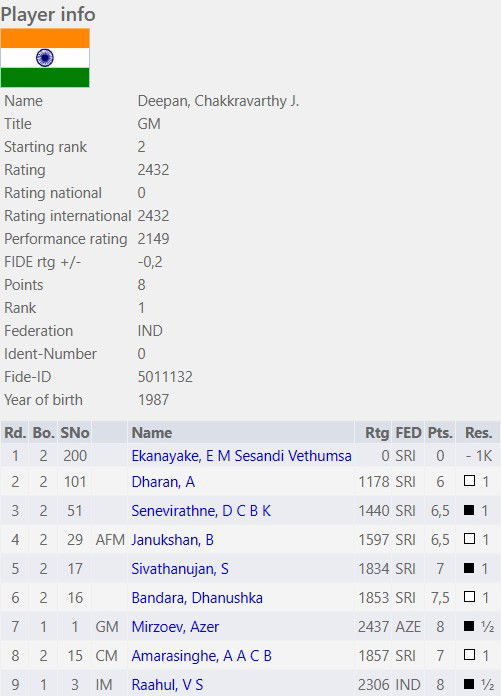The height and width of the screenshot is (696, 501).
Task: Click white piece icon in round 4
Action: pyautogui.click(x=469, y=538)
